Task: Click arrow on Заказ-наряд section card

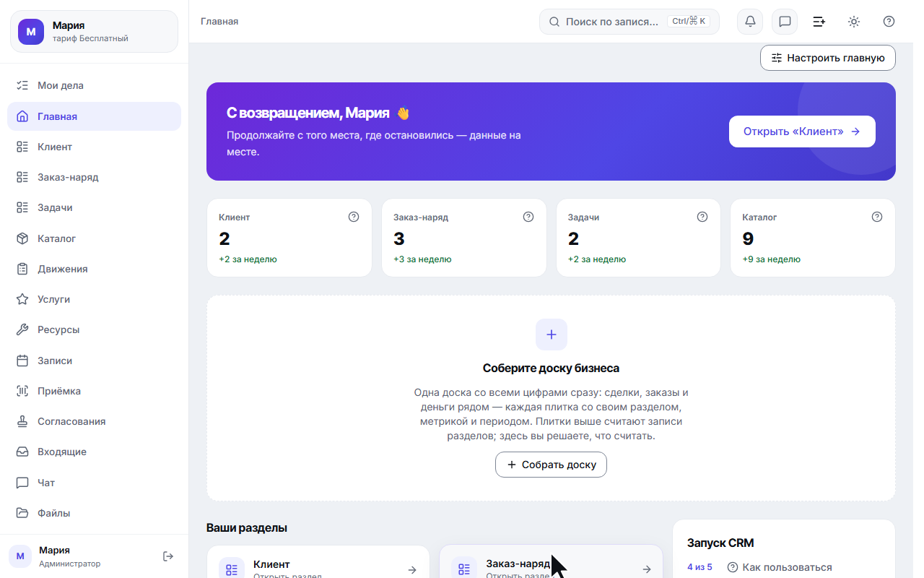Action: click(647, 569)
